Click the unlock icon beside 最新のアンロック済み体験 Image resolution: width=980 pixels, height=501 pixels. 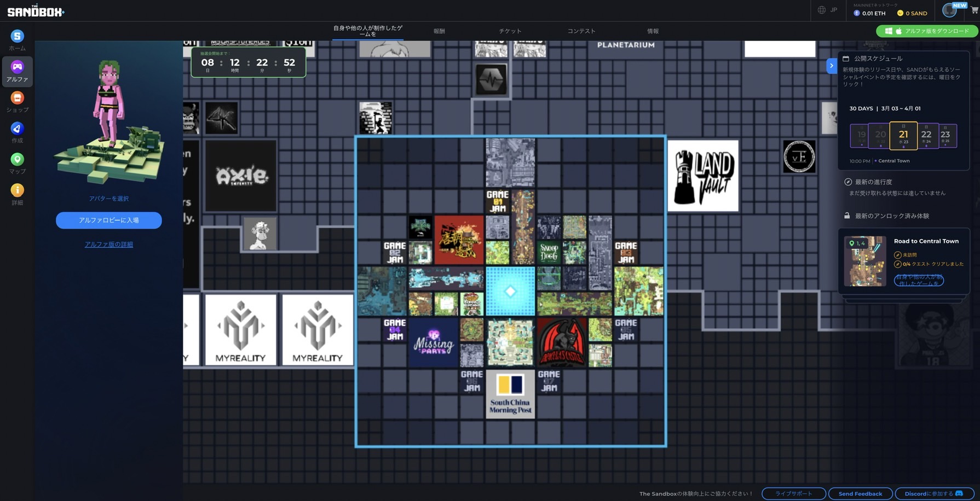point(847,215)
